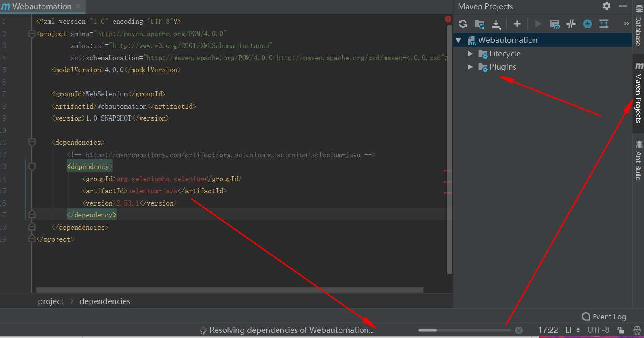
Task: Collapse the Webautomation Maven node
Action: [x=459, y=40]
